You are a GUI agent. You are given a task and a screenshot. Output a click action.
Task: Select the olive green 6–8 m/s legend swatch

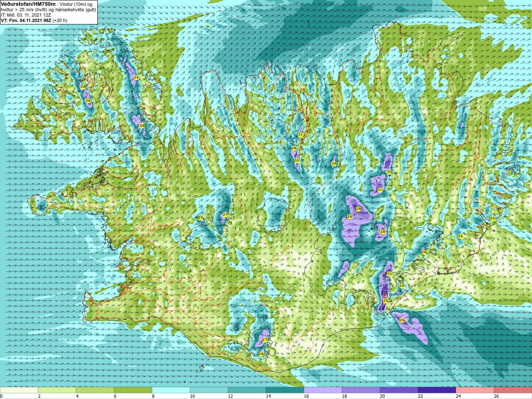(x=133, y=390)
